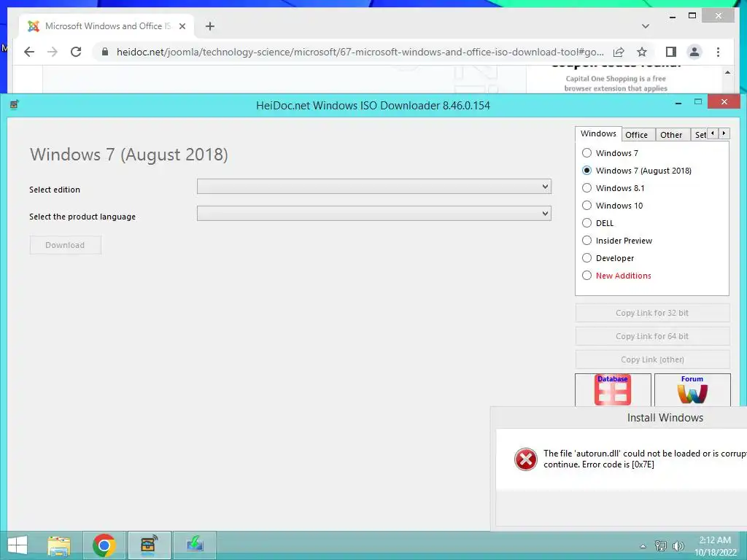Open the network tray icon
Screen dimensions: 747x560
tap(661, 546)
